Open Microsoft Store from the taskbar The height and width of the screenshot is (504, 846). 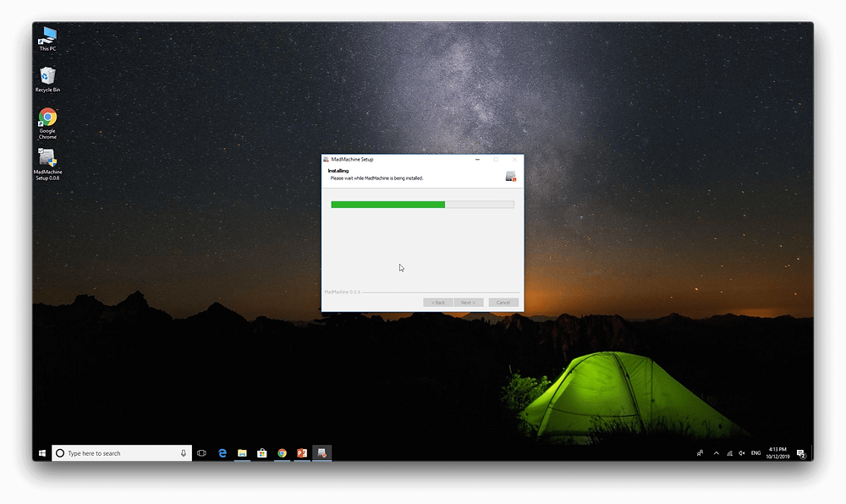262,453
